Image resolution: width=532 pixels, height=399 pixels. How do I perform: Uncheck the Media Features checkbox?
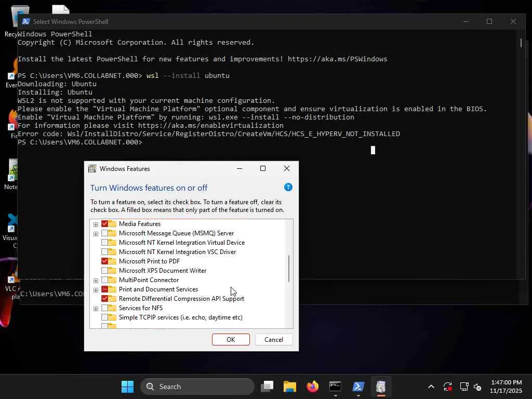[104, 223]
